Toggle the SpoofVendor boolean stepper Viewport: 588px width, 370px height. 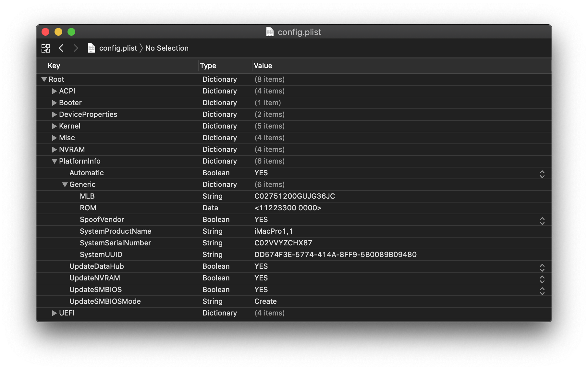(x=542, y=221)
